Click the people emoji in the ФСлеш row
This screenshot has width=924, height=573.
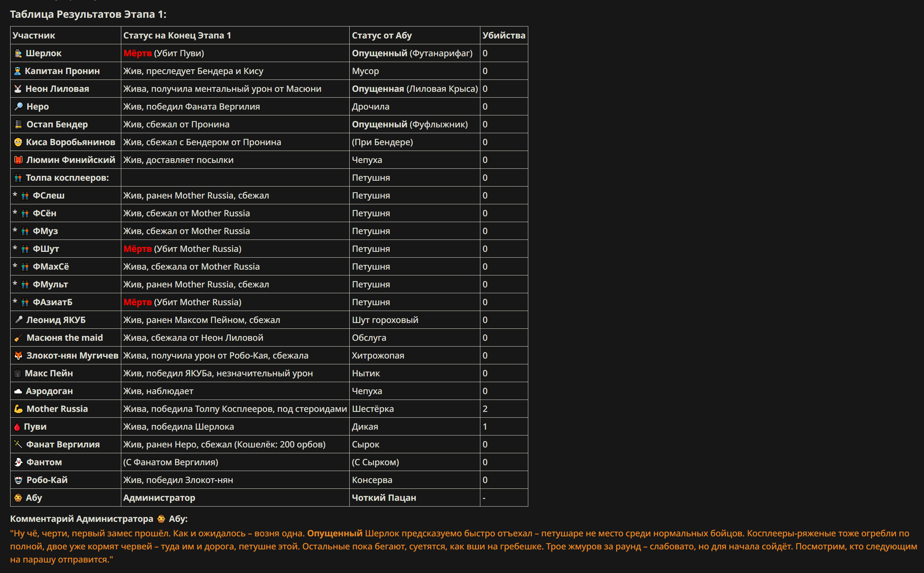coord(25,196)
